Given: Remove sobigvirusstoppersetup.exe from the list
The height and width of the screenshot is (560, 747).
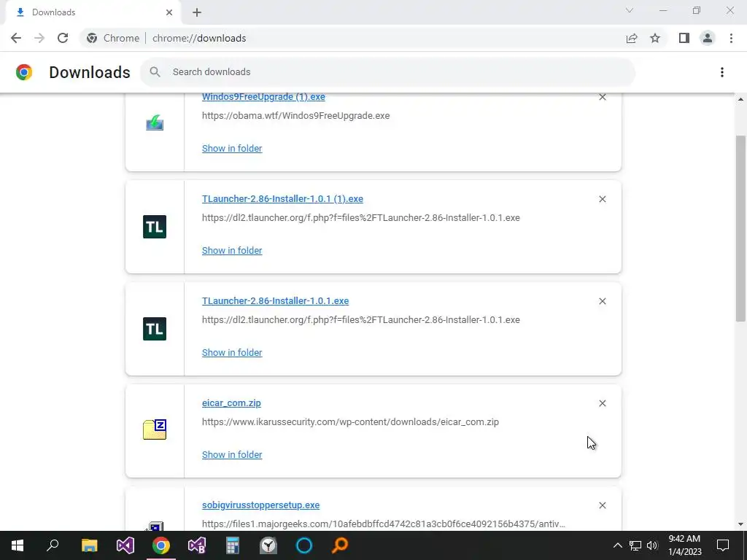Looking at the screenshot, I should 602,505.
